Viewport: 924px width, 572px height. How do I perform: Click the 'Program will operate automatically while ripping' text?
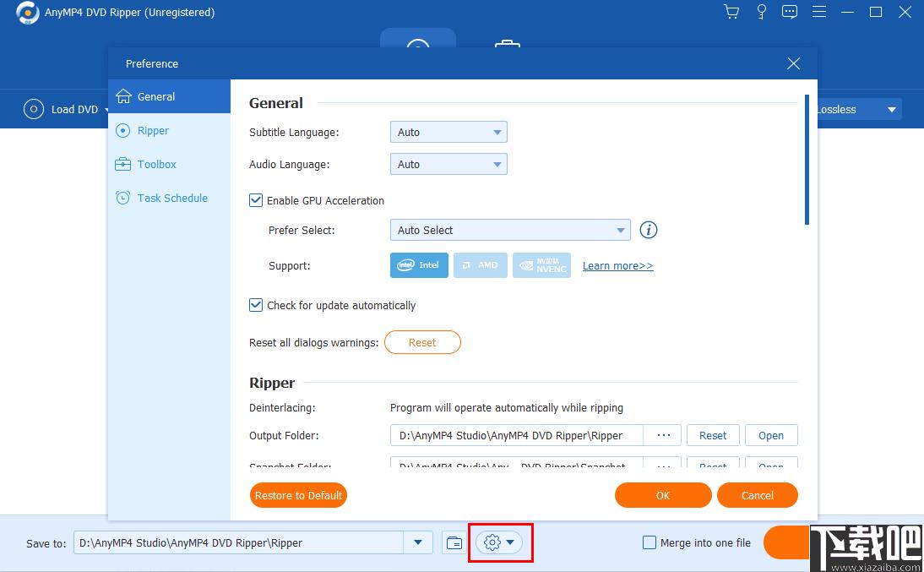[507, 408]
